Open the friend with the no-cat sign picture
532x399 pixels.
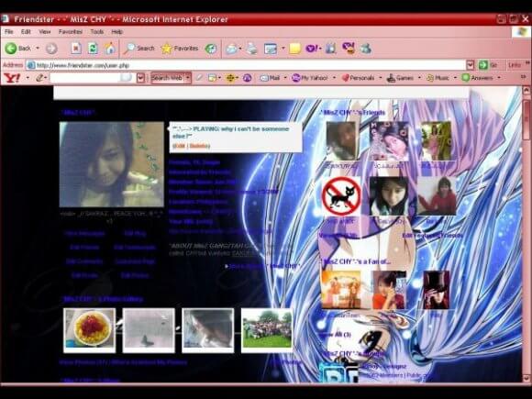click(341, 196)
